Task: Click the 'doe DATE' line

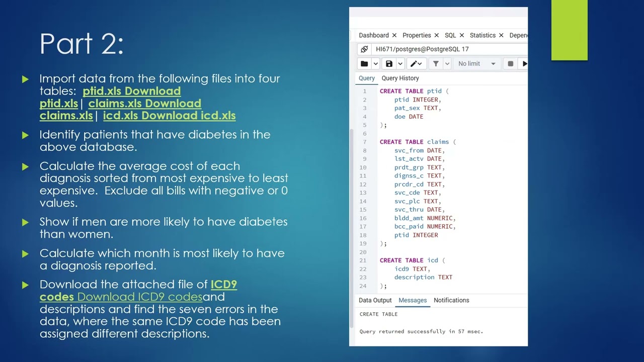Action: click(x=409, y=117)
